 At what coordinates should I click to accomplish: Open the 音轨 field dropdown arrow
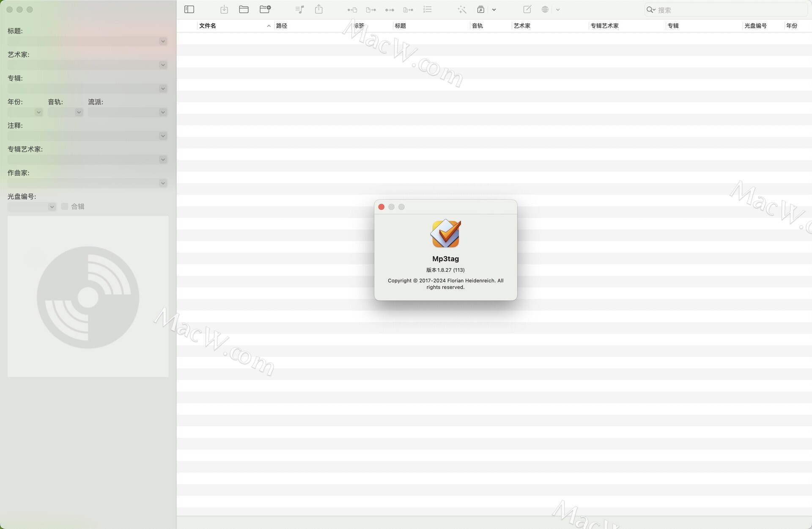[x=79, y=113]
